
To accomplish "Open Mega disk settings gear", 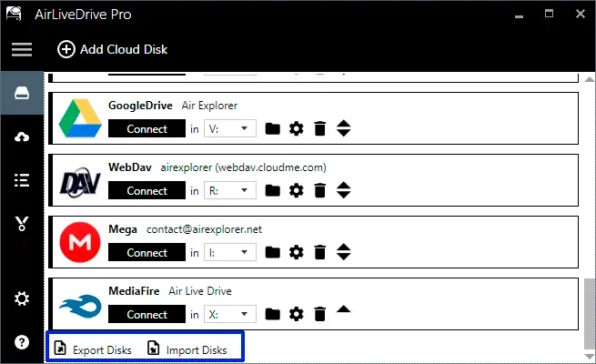I will tap(296, 252).
